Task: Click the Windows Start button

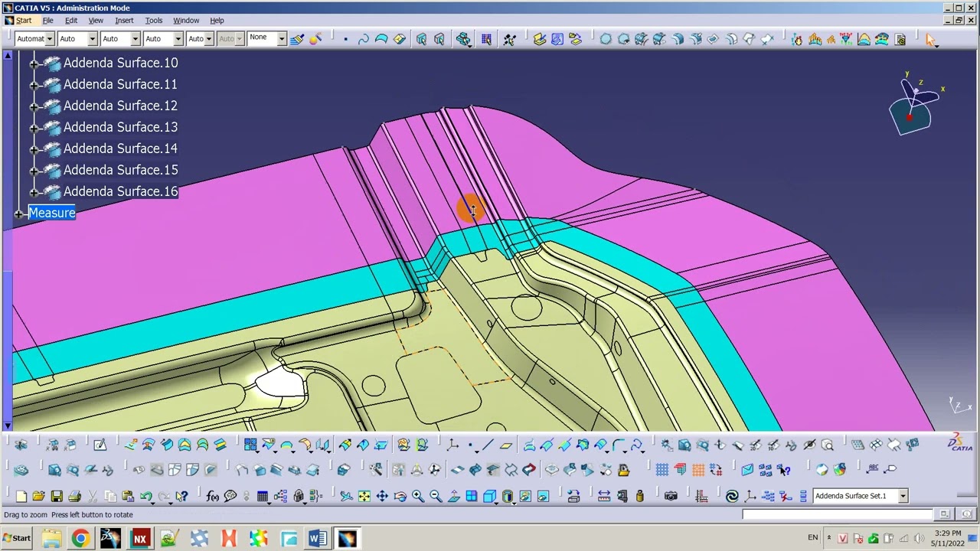Action: [15, 538]
